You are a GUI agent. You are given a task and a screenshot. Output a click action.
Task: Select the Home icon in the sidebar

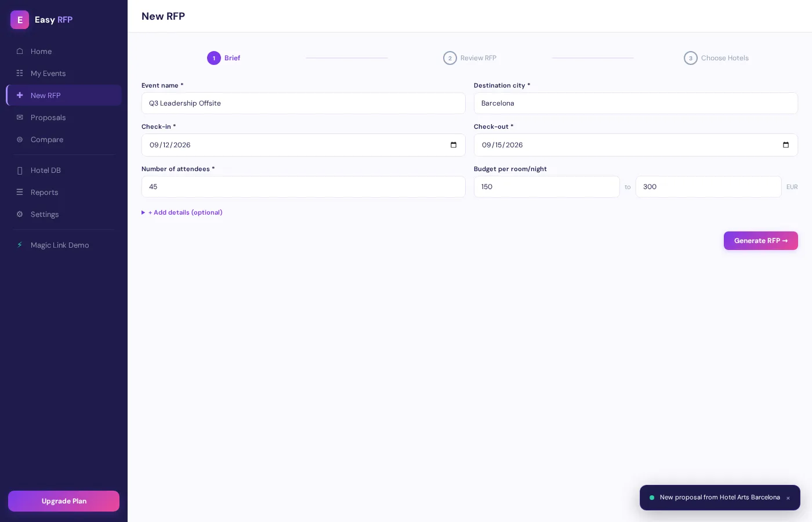point(20,51)
